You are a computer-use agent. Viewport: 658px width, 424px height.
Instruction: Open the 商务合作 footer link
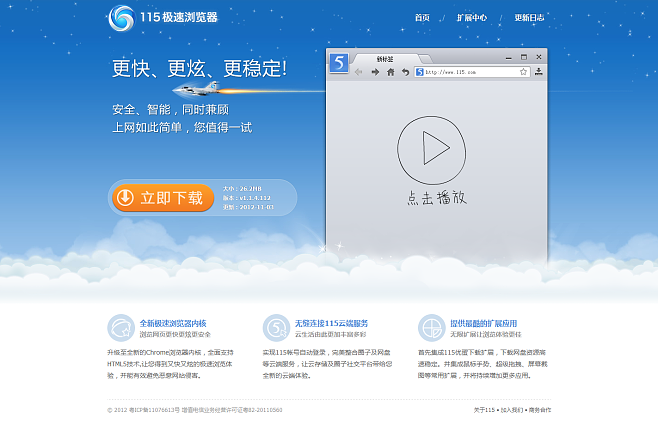tap(540, 410)
